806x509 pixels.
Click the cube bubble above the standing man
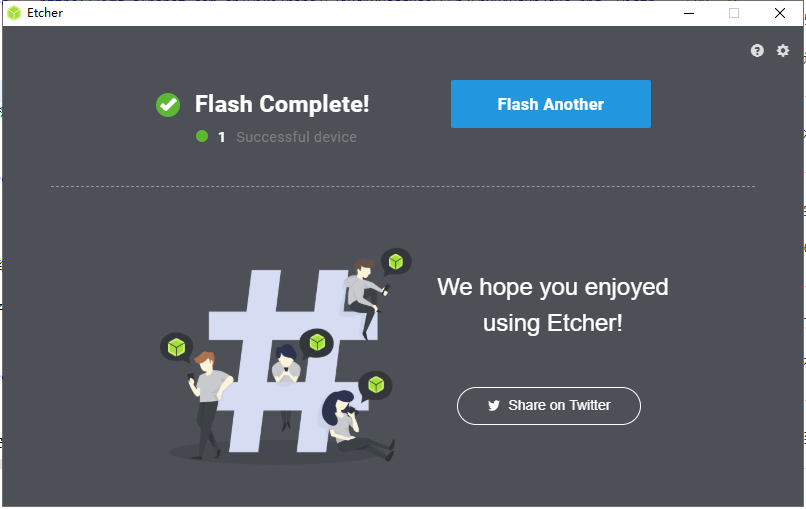(x=176, y=348)
